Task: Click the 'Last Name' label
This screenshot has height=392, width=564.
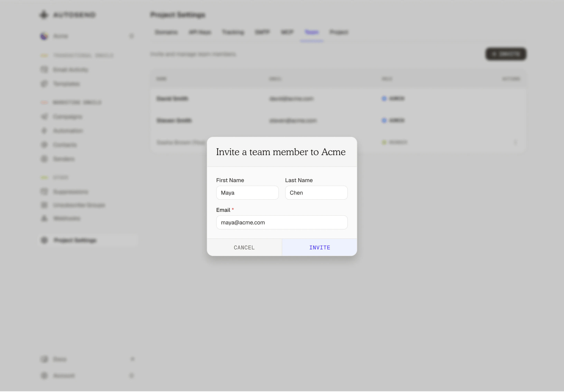Action: [x=299, y=180]
